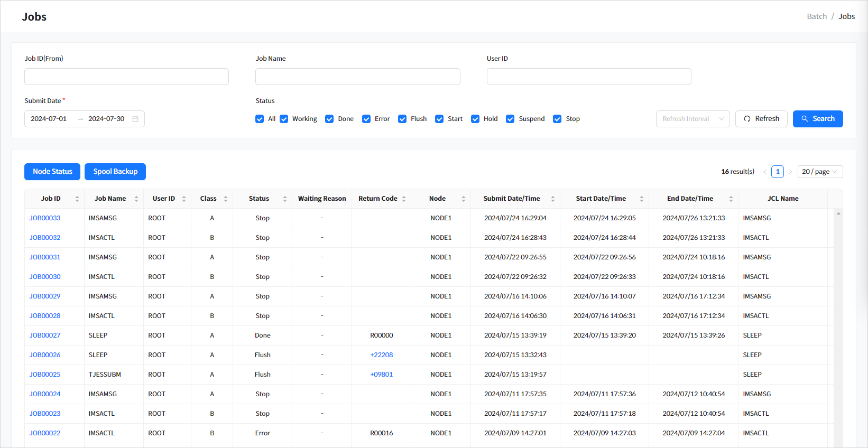Sort by the Return Code column
Image resolution: width=868 pixels, height=448 pixels.
tap(404, 199)
